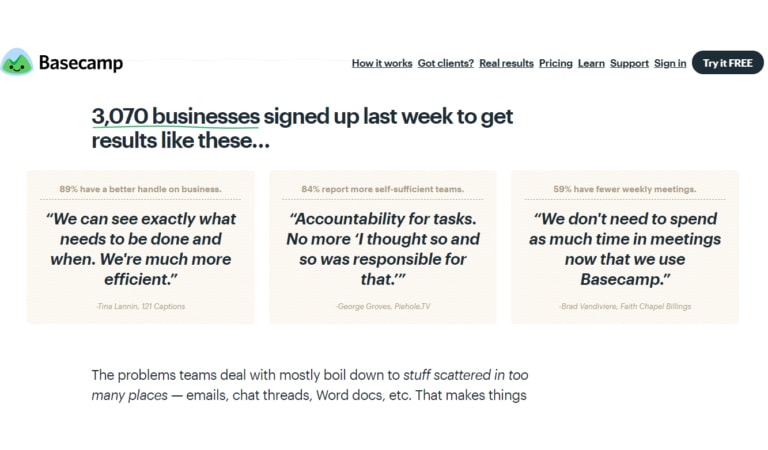This screenshot has height=450, width=768.
Task: Visit the Support page
Action: pyautogui.click(x=629, y=63)
